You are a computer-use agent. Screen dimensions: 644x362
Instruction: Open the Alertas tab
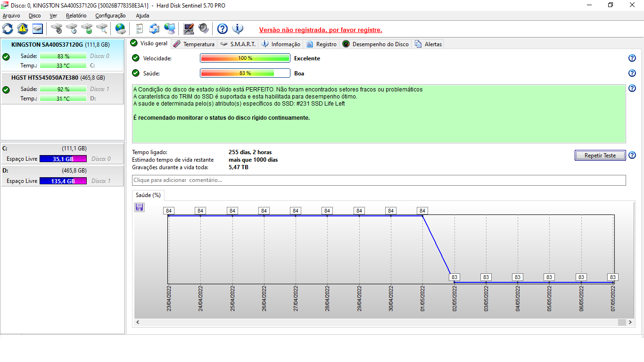click(428, 44)
